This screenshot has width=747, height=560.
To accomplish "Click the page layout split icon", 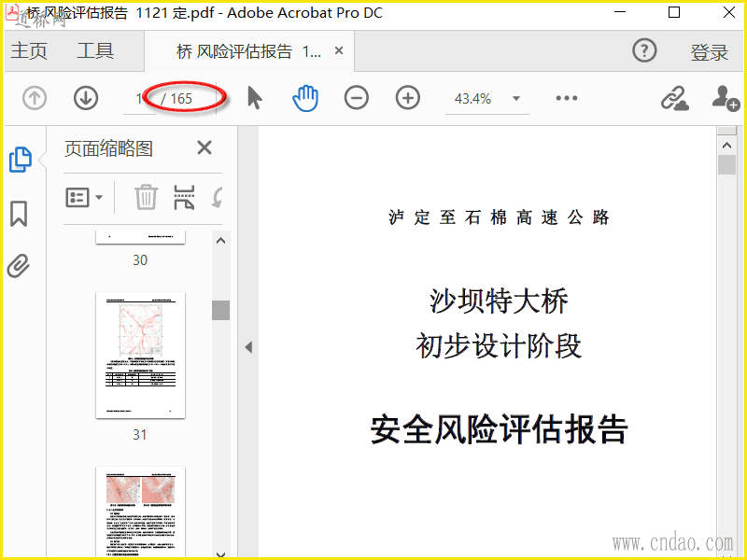I will point(184,197).
